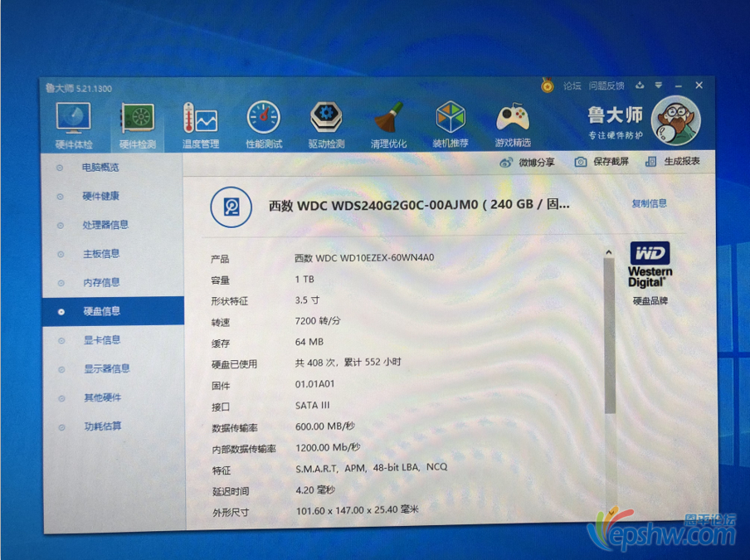Click the cache value 64 MB
This screenshot has width=750, height=560.
(x=309, y=342)
